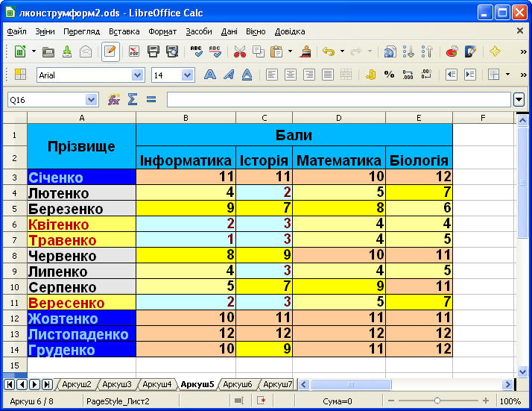
Task: Click the Cut scissors icon
Action: (x=239, y=51)
